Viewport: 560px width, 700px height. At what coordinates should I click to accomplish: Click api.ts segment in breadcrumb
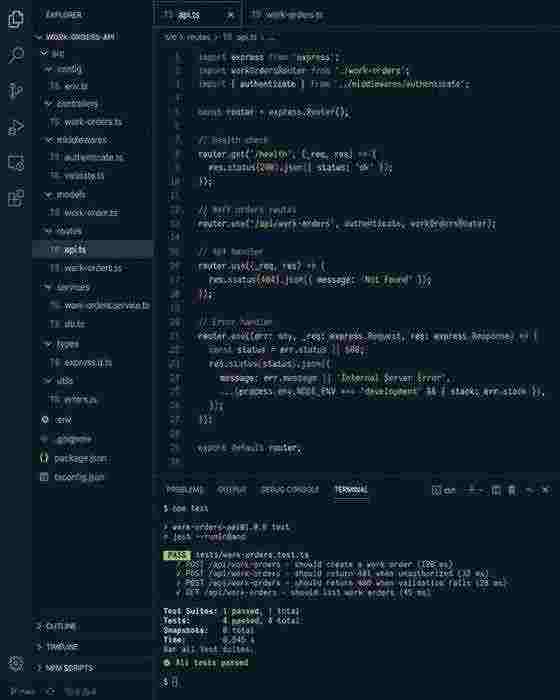[x=246, y=37]
